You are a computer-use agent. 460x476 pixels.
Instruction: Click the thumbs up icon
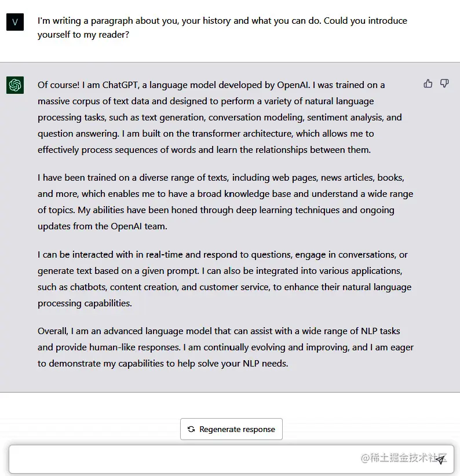(428, 84)
